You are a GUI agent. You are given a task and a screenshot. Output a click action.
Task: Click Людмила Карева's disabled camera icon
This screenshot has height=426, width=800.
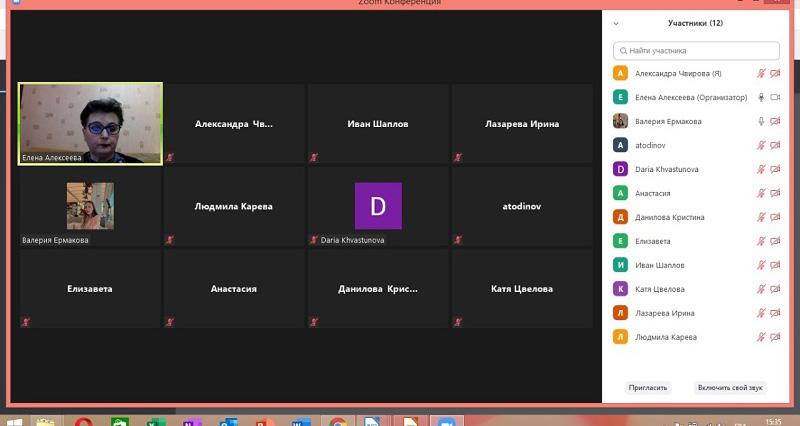pyautogui.click(x=775, y=337)
